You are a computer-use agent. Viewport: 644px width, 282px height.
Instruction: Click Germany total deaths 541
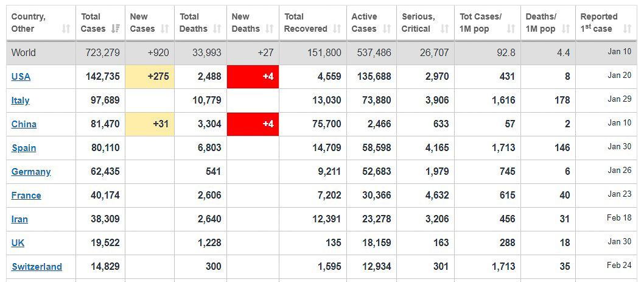tap(213, 171)
